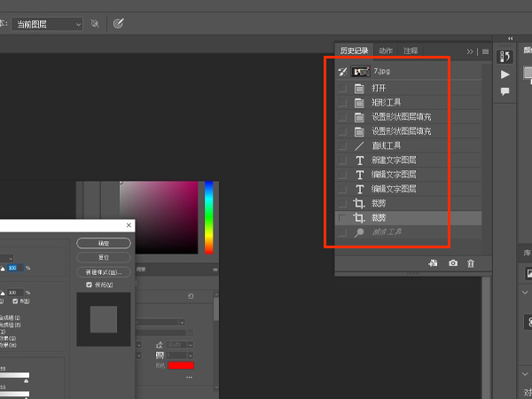Click history brush source icon beside 7.jpg

click(x=342, y=72)
